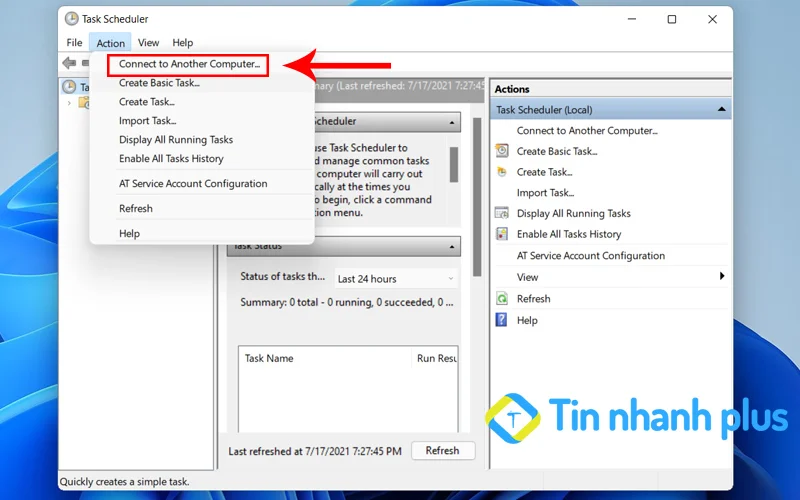Click the Display All Running Tasks icon

click(502, 213)
